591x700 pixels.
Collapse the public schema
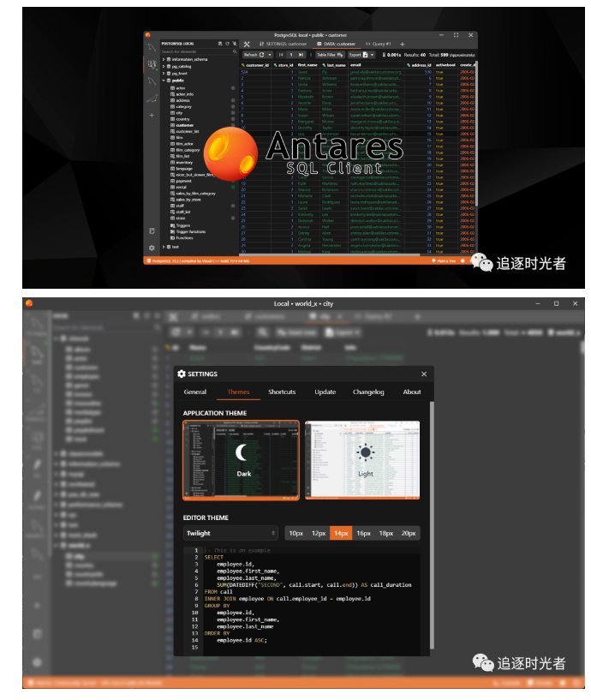coord(164,81)
